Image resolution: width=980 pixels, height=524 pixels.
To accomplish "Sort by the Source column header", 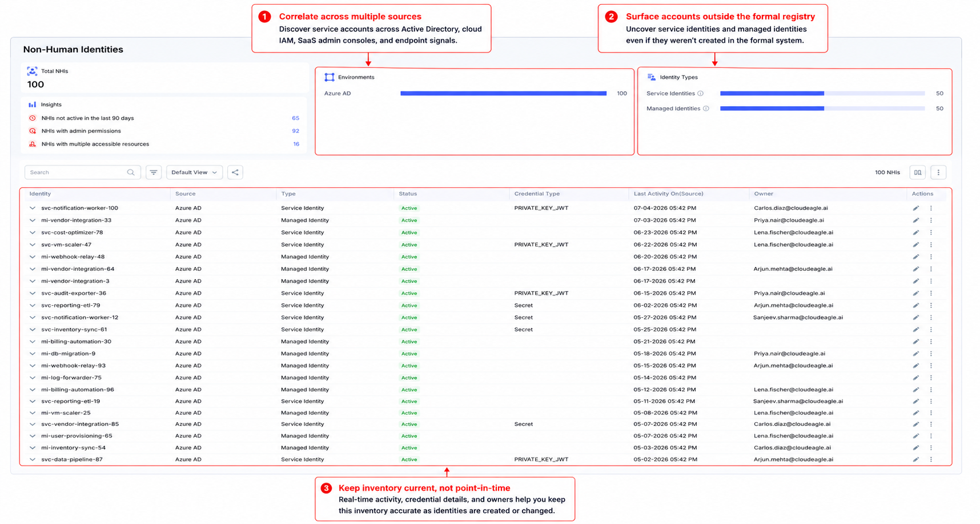I will 185,194.
